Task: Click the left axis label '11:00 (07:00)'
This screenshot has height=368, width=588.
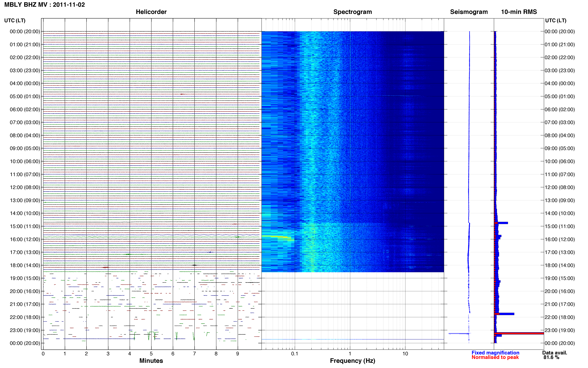Action: 25,174
